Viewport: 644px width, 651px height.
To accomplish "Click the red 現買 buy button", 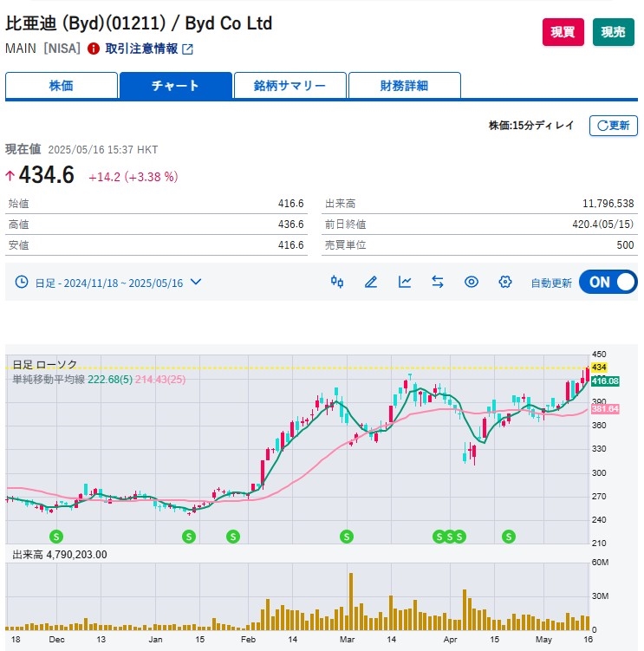I will click(x=563, y=32).
